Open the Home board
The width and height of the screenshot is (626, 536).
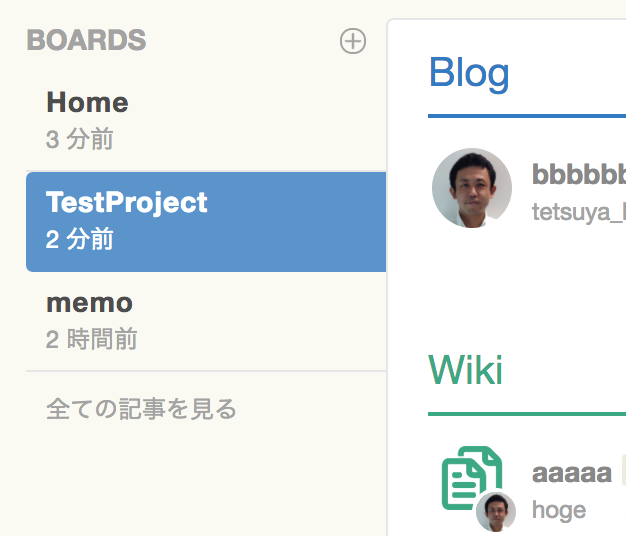(206, 121)
